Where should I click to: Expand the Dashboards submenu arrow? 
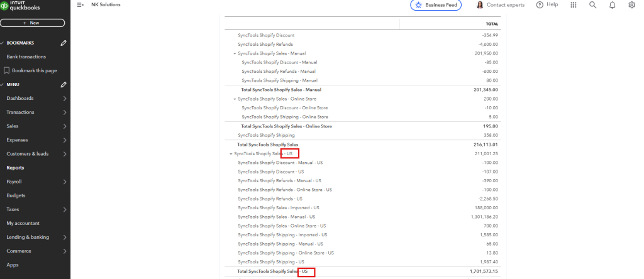tap(65, 99)
